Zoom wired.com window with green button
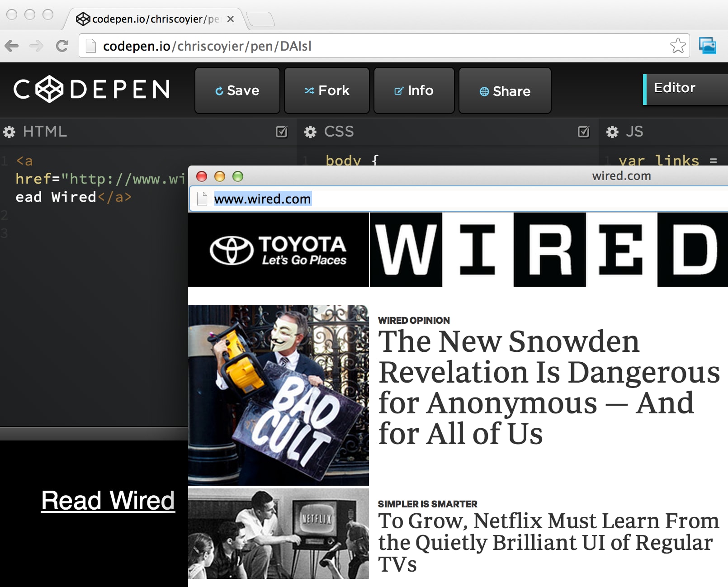The height and width of the screenshot is (587, 728). (238, 176)
